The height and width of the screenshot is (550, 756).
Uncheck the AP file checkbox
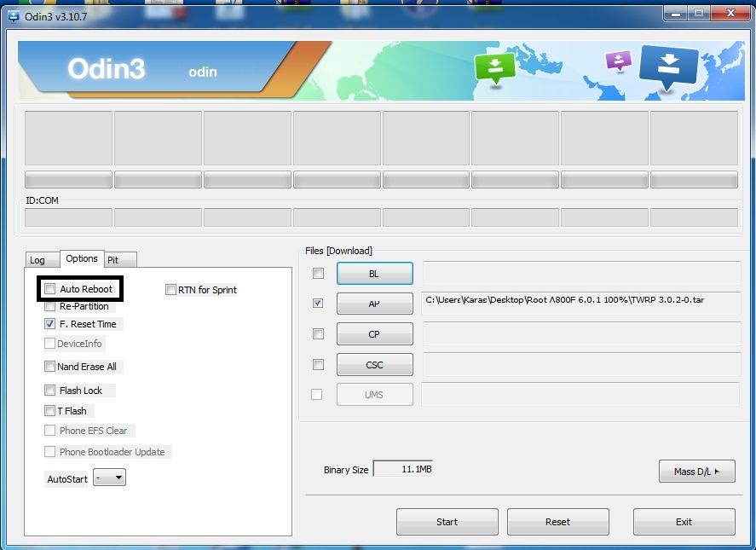(318, 303)
